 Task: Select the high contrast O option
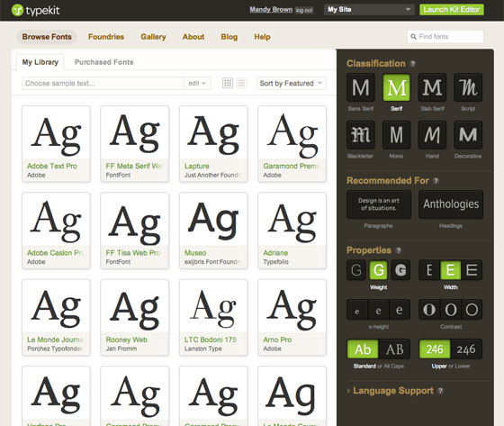pos(429,310)
